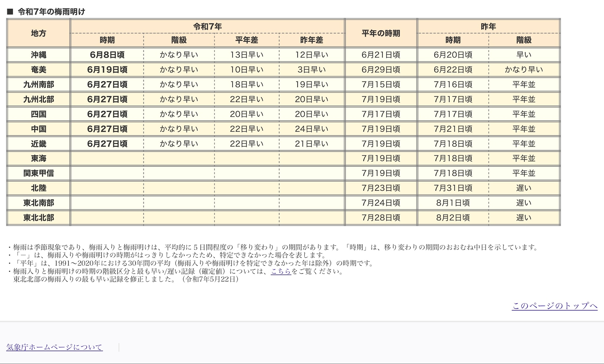The width and height of the screenshot is (604, 364).
Task: Click the 平年差 column header
Action: (247, 40)
